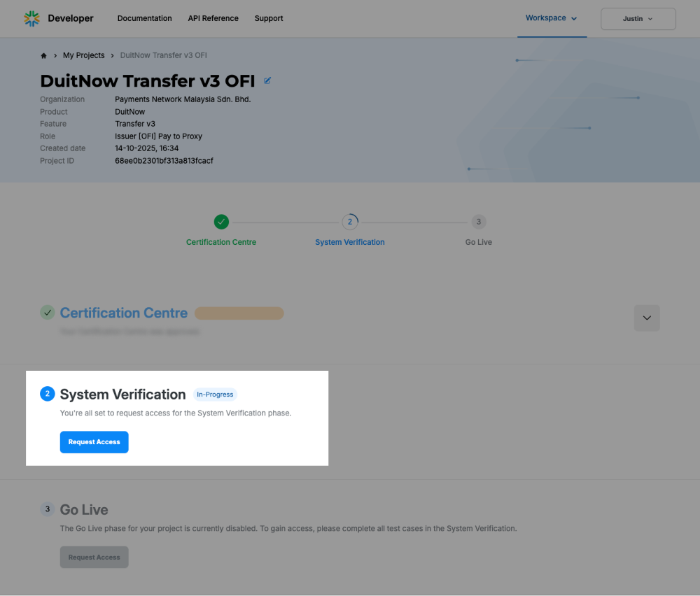Open the Justin user account dropdown
The image size is (700, 596).
pyautogui.click(x=638, y=19)
